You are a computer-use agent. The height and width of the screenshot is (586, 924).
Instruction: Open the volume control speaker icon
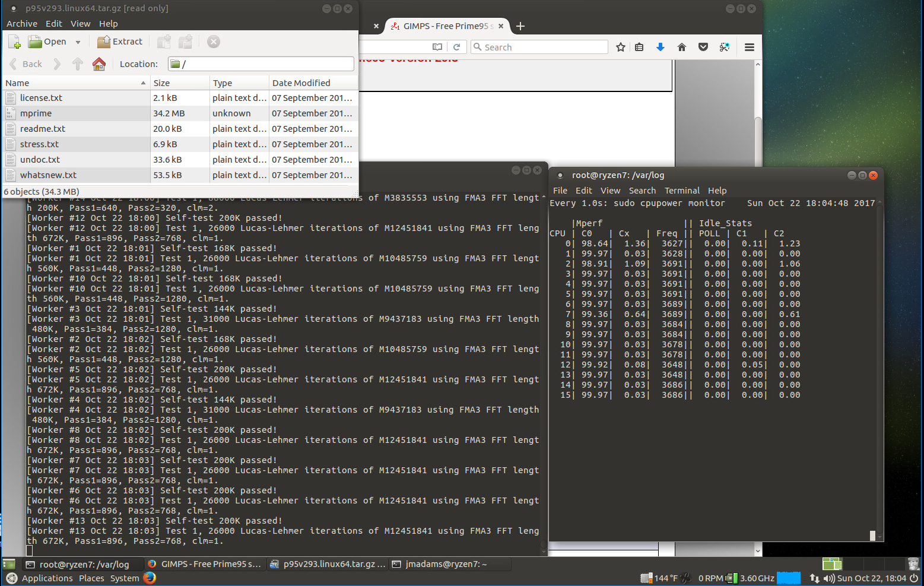point(829,578)
